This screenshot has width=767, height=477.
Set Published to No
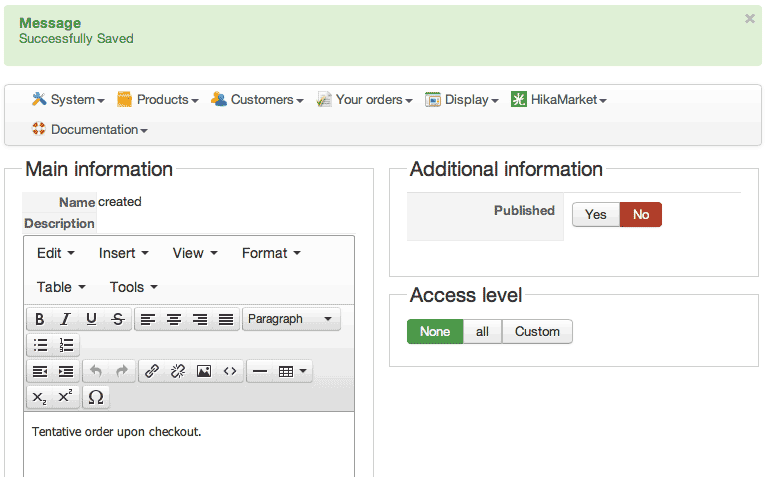click(641, 215)
